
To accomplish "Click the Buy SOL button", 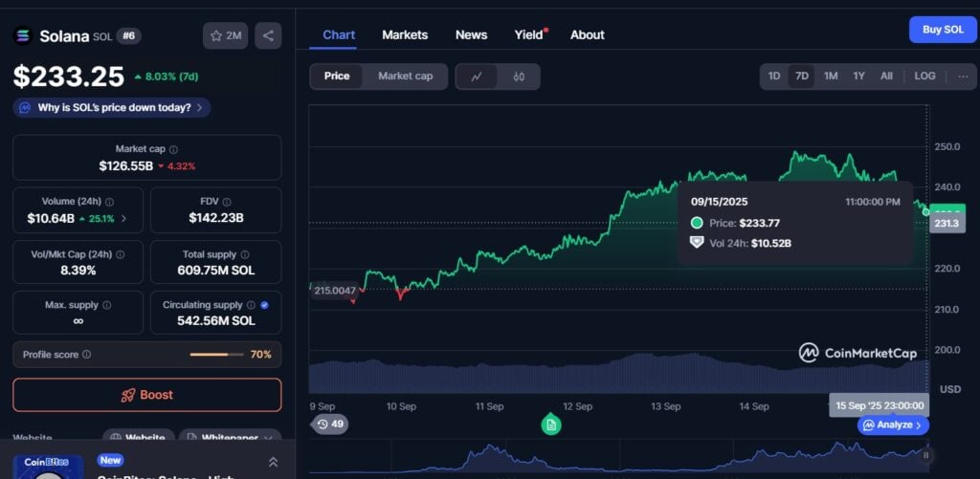I will coord(943,30).
